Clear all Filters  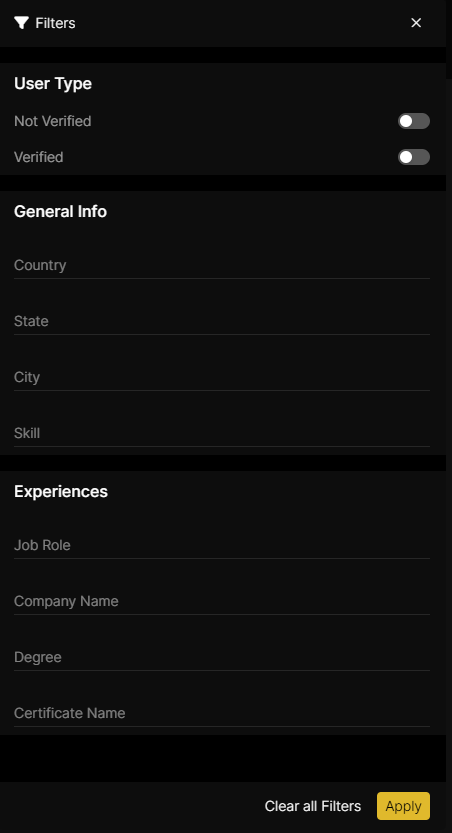[x=313, y=806]
